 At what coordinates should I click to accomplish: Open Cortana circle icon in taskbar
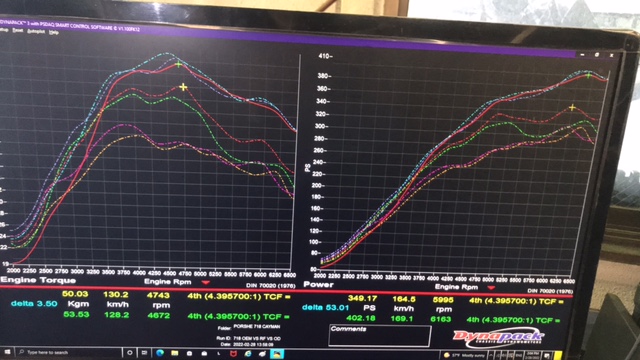[130, 353]
